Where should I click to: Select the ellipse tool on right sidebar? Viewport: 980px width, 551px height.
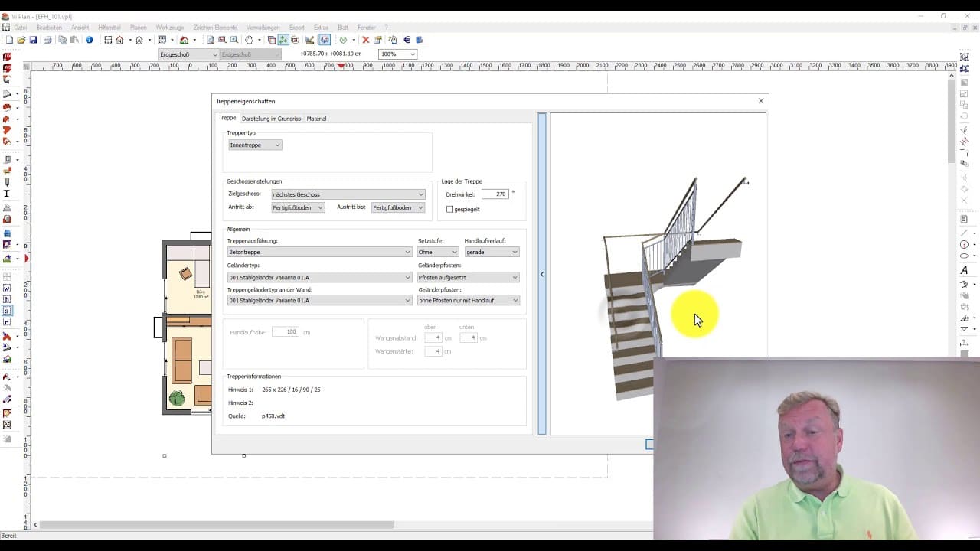tap(964, 256)
